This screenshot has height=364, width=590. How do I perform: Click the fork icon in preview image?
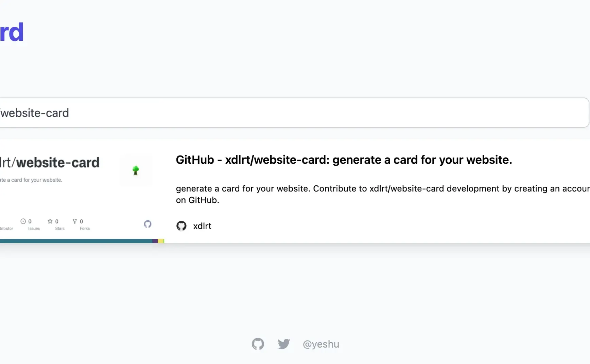[x=75, y=221]
